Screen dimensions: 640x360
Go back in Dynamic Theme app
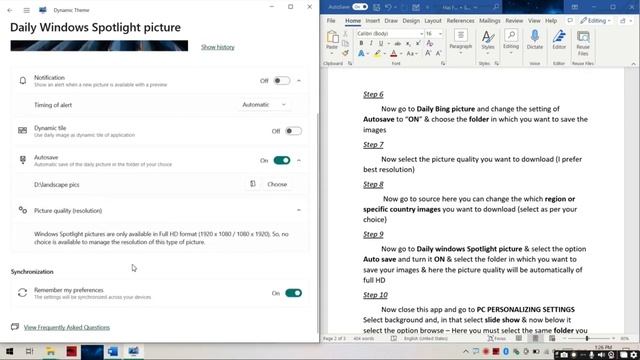10,10
